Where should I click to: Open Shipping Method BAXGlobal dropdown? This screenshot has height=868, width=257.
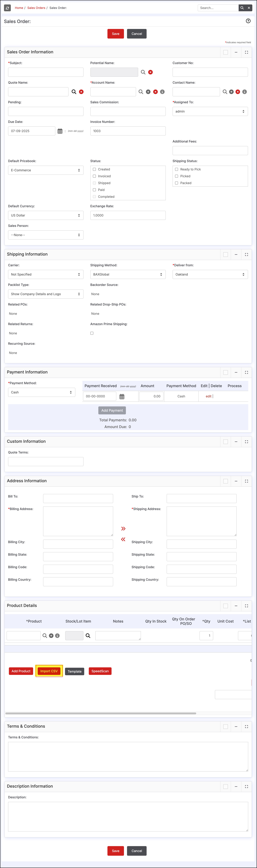[128, 274]
